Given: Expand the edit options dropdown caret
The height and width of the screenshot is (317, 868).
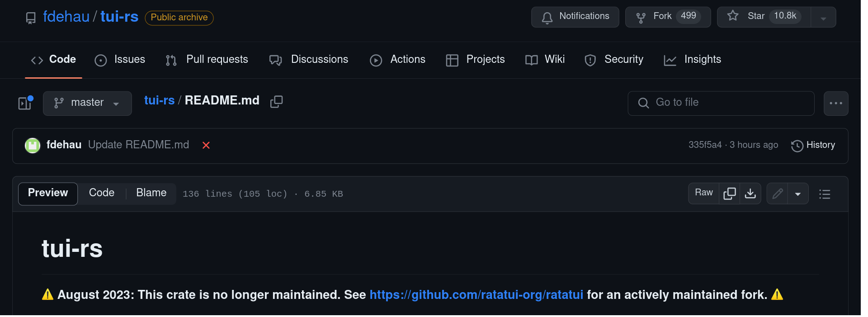Looking at the screenshot, I should click(x=798, y=194).
